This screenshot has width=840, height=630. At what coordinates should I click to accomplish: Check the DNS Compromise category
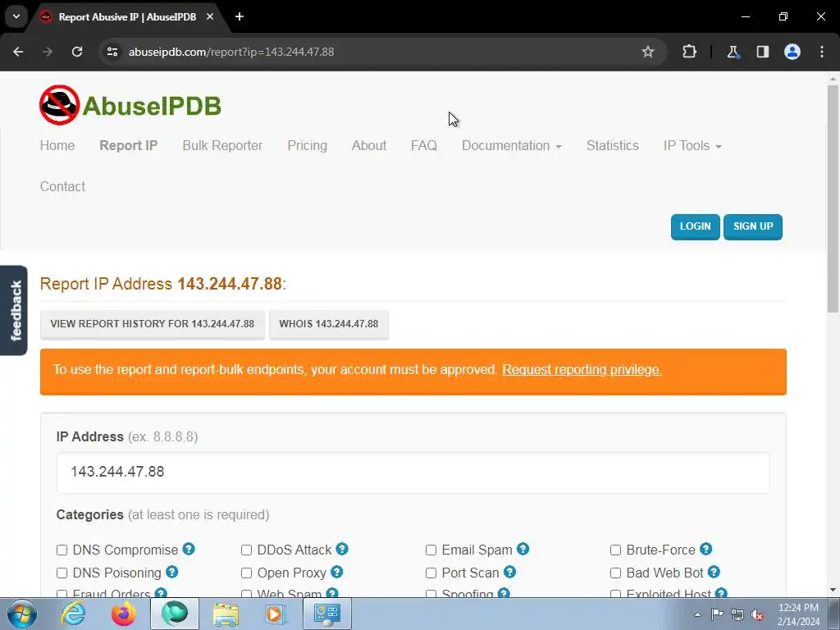point(62,550)
